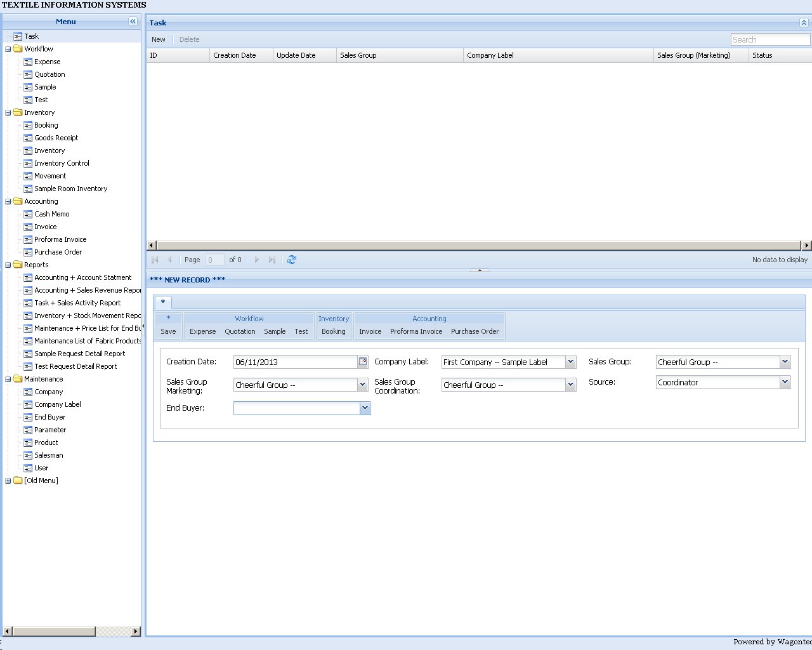Image resolution: width=812 pixels, height=650 pixels.
Task: Click the page number input box
Action: click(x=215, y=260)
